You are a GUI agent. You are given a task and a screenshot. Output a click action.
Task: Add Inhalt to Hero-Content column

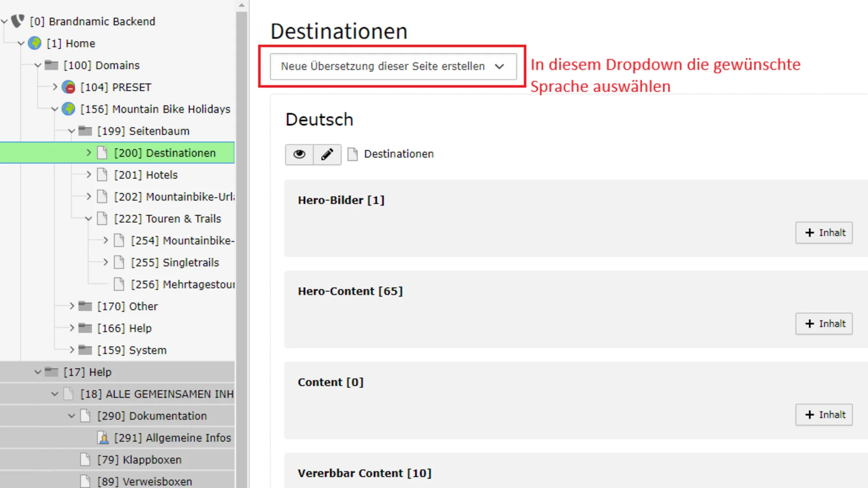pos(824,324)
